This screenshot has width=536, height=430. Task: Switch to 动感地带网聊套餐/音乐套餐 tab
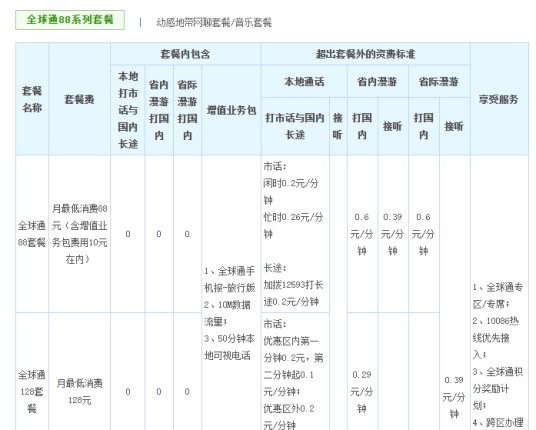point(214,23)
